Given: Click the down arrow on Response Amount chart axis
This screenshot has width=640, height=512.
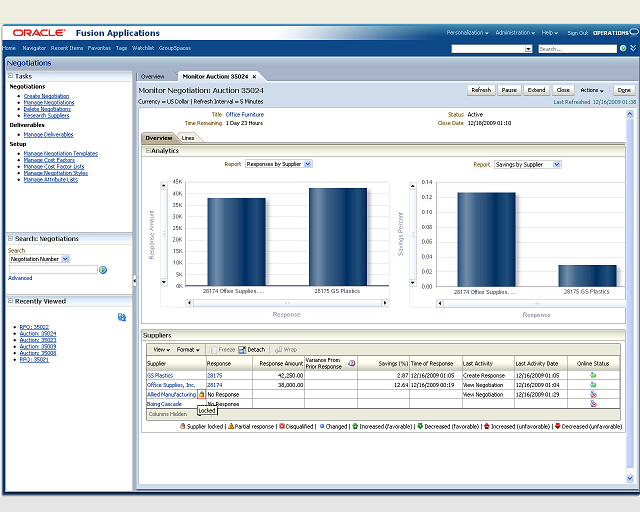Looking at the screenshot, I should click(x=164, y=282).
